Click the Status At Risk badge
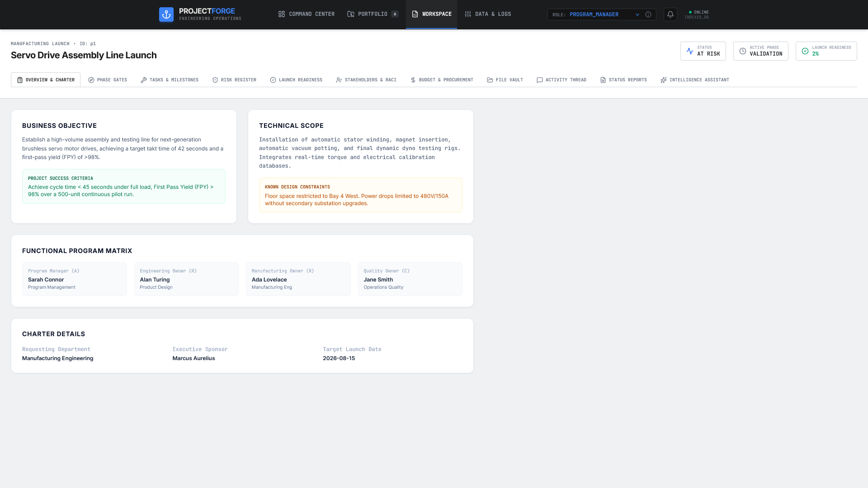The width and height of the screenshot is (868, 488). coord(703,51)
